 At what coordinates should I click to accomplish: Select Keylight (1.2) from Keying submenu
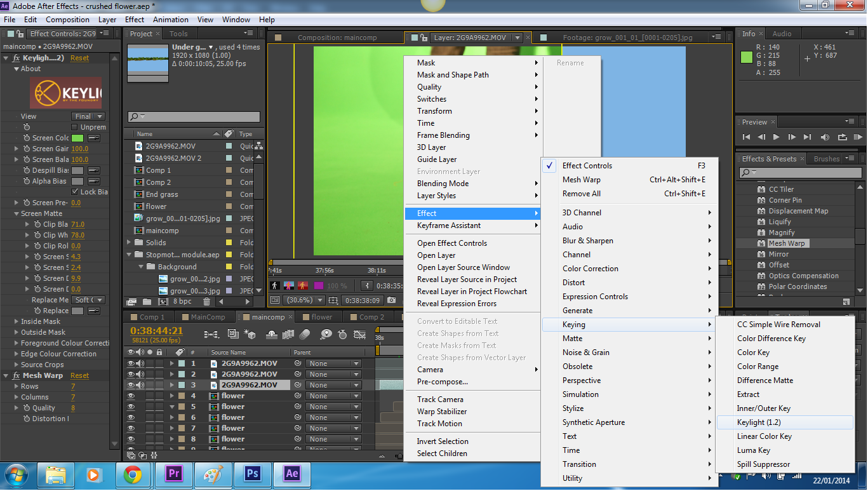click(x=785, y=422)
